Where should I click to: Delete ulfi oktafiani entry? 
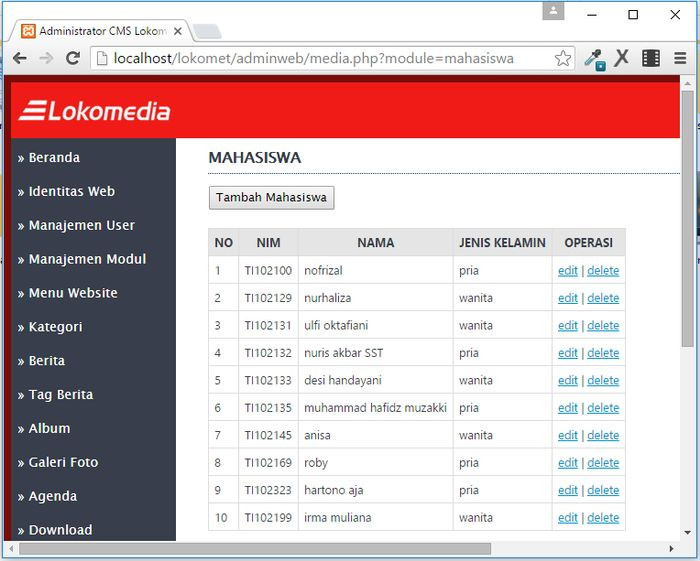click(603, 326)
